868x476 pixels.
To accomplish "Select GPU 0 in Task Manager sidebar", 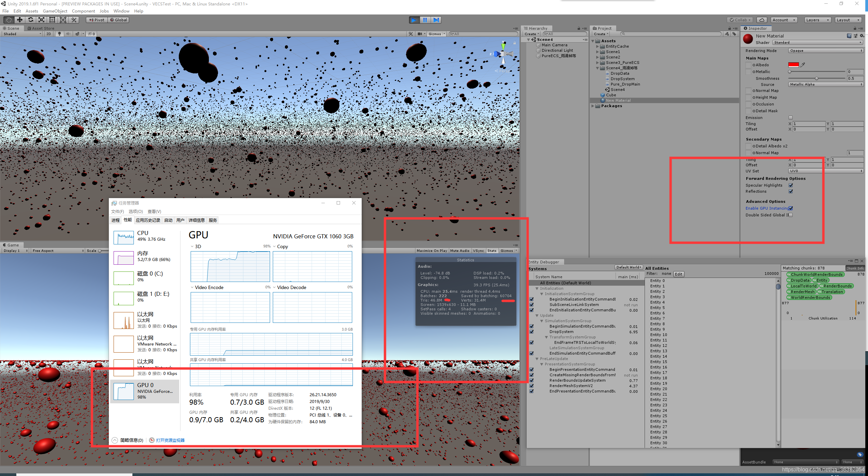I will tap(145, 391).
